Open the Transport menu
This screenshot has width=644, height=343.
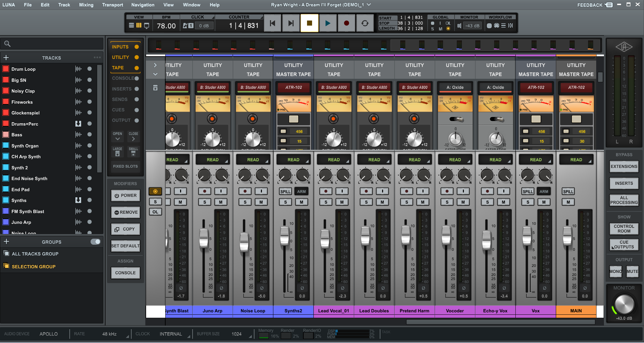(112, 5)
